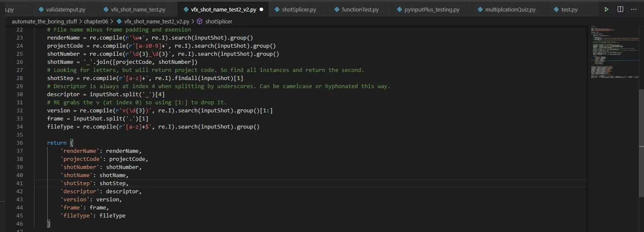
Task: Expand the chapter06 breadcrumb
Action: 96,21
